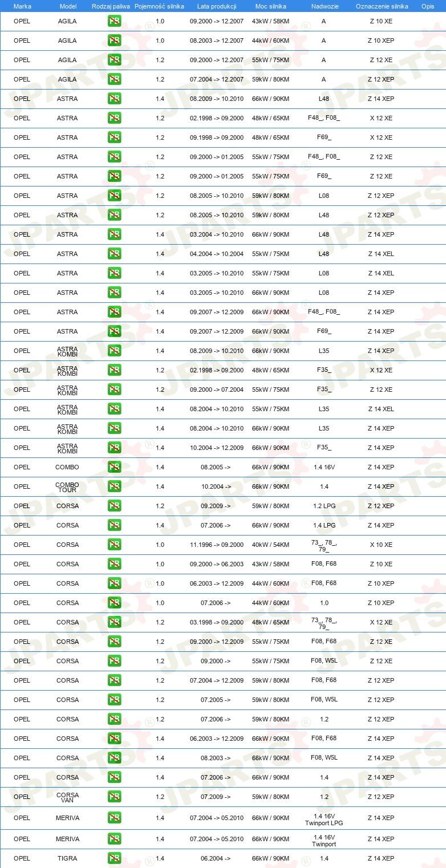The image size is (446, 868).
Task: Click fuel icon for Corsa 07.2005 row
Action: click(115, 700)
